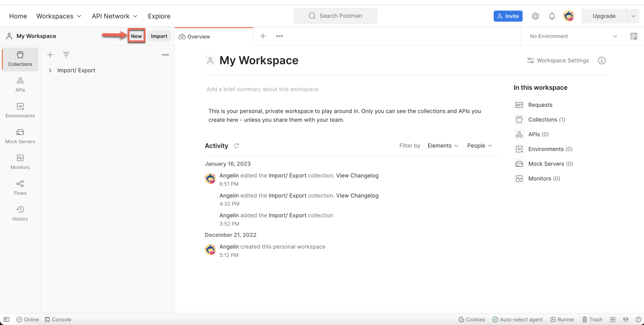The image size is (644, 325).
Task: Click the environment quick look icon
Action: click(x=634, y=36)
